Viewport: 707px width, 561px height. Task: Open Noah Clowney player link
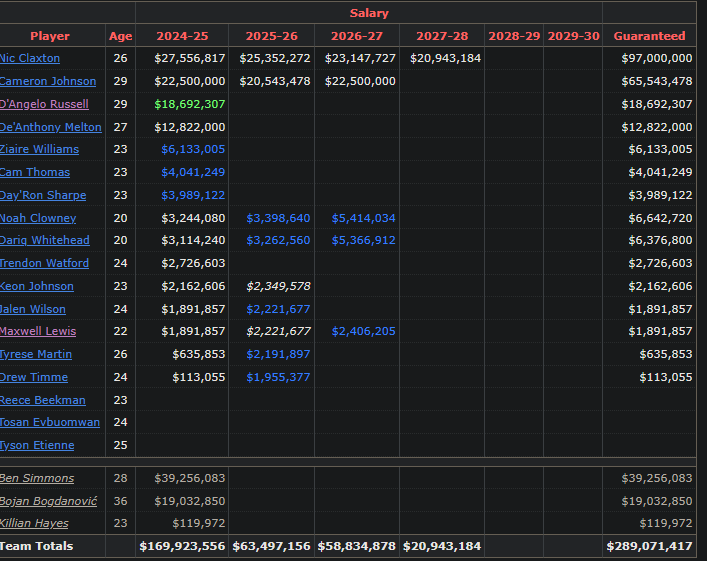(38, 218)
